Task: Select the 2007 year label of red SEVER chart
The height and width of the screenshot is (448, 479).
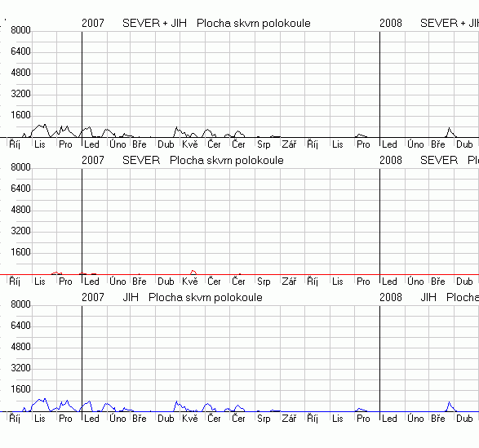Action: (93, 161)
